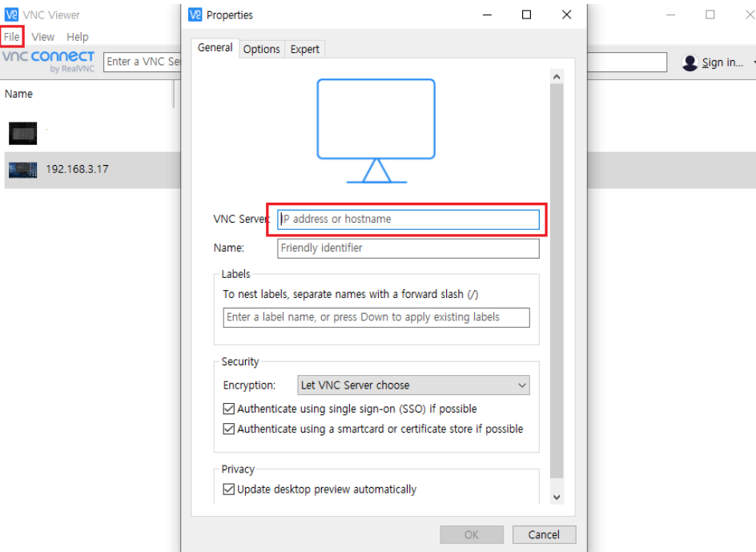This screenshot has height=552, width=756.
Task: Click the user avatar beside Sign in
Action: (690, 62)
